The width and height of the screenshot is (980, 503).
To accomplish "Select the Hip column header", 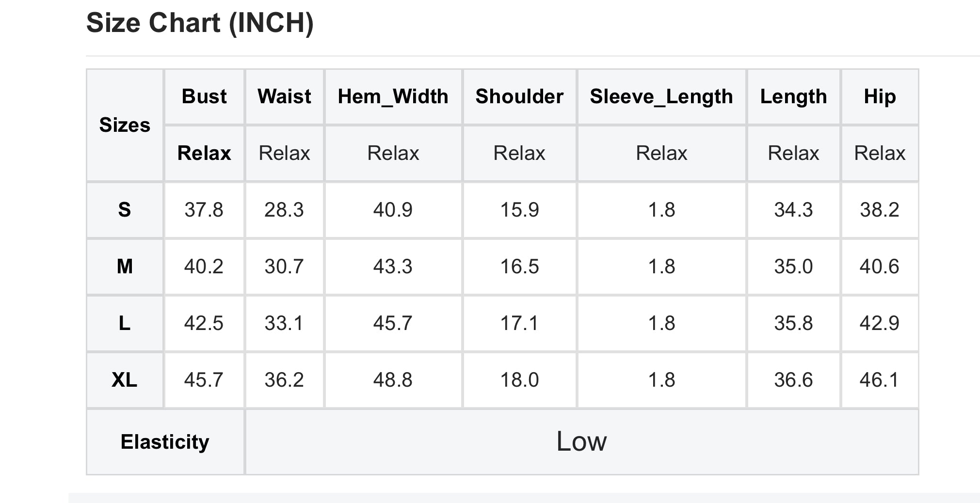I will tap(880, 96).
